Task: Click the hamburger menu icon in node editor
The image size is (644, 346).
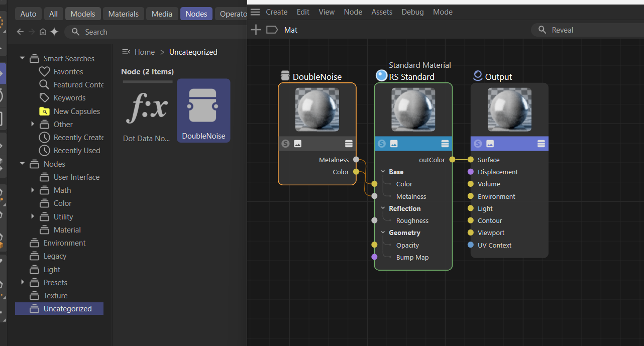Action: pyautogui.click(x=255, y=12)
